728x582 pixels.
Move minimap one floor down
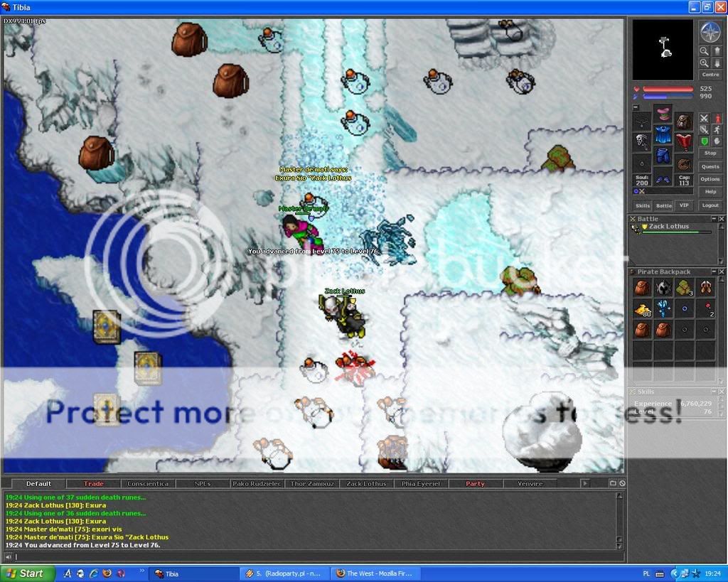(717, 63)
